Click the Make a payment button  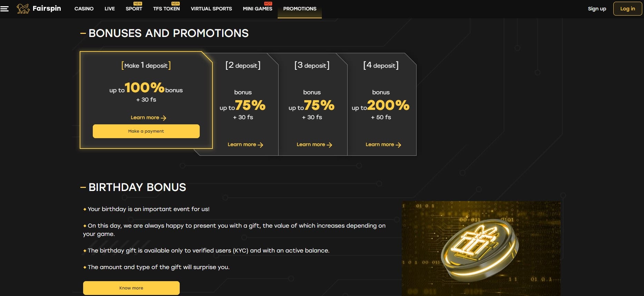pyautogui.click(x=146, y=131)
